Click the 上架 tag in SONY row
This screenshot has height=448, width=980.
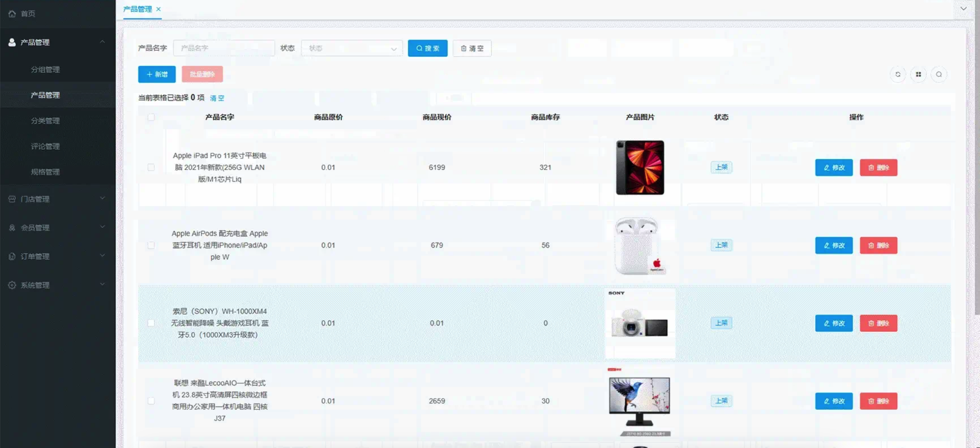(721, 323)
